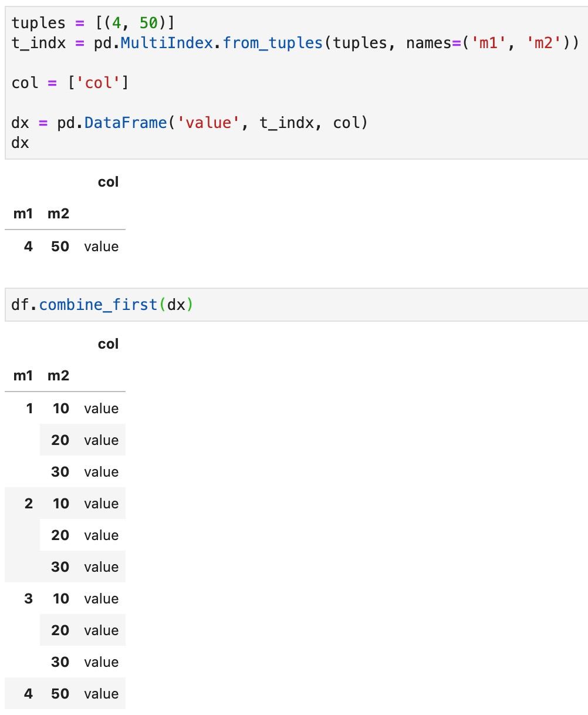Click m2 value 30 under m1 group 3
The width and height of the screenshot is (588, 715).
[x=60, y=662]
